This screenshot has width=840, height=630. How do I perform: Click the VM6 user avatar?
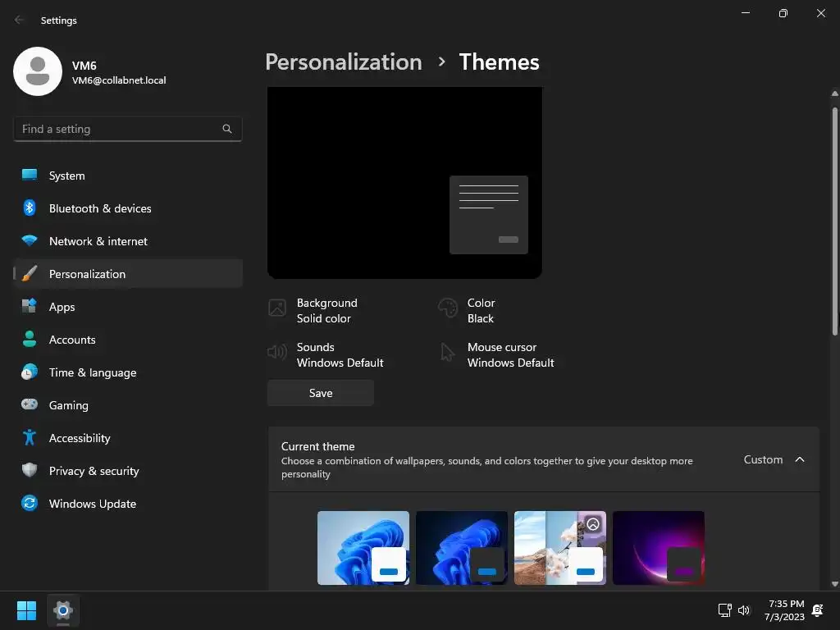[38, 71]
